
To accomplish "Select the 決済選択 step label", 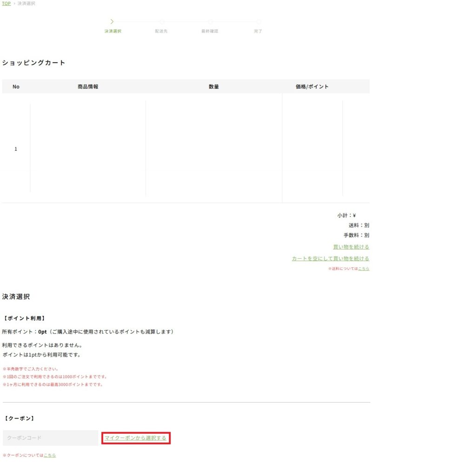I will point(113,31).
